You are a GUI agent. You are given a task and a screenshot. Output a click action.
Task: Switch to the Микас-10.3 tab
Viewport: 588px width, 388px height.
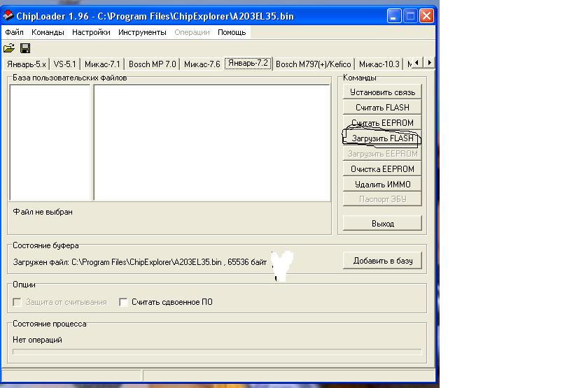[379, 64]
